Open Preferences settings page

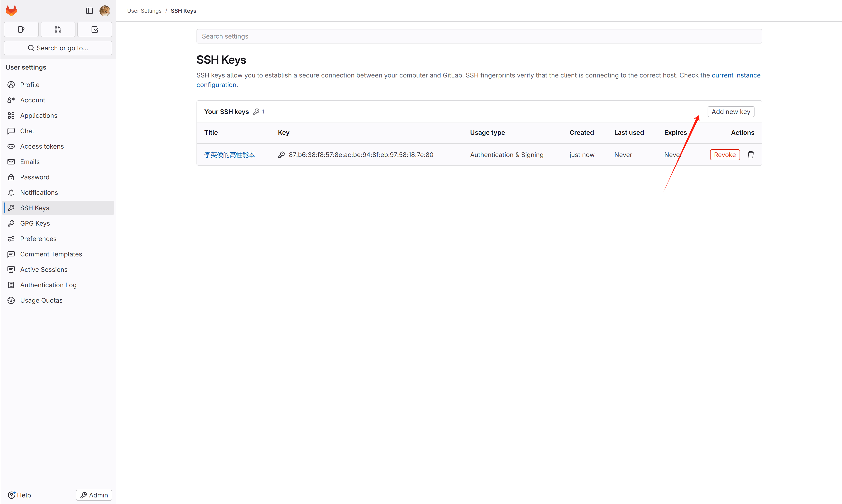[38, 239]
